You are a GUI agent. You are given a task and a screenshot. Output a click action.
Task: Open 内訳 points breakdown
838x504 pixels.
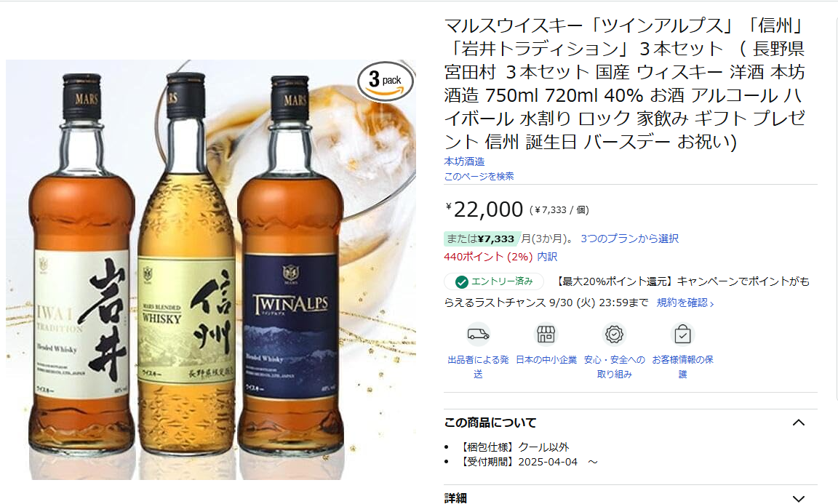coord(547,257)
